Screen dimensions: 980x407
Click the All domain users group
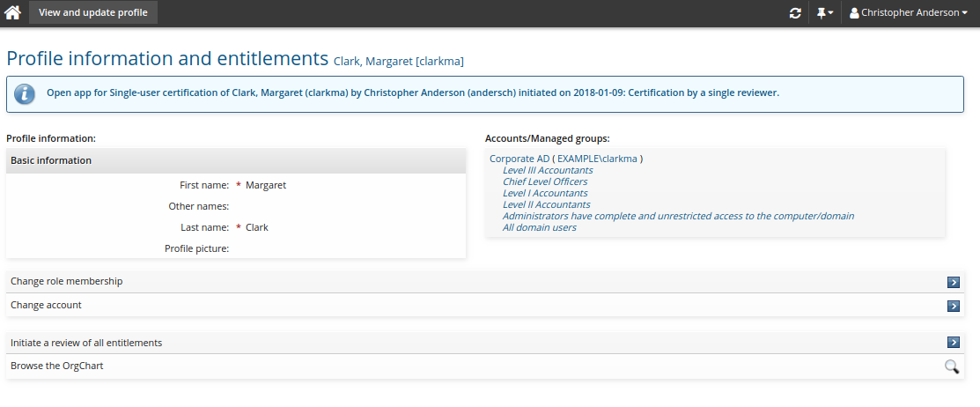click(x=539, y=227)
